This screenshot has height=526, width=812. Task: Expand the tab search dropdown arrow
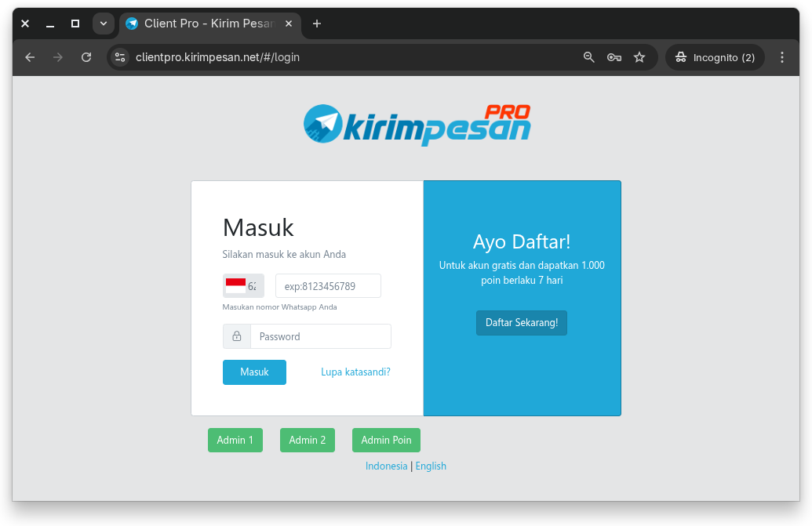(104, 24)
